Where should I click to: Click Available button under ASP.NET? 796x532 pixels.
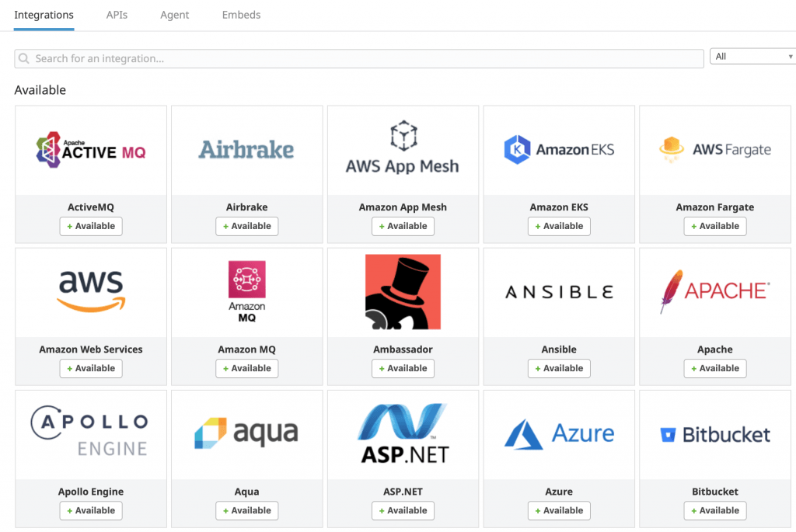coord(403,510)
